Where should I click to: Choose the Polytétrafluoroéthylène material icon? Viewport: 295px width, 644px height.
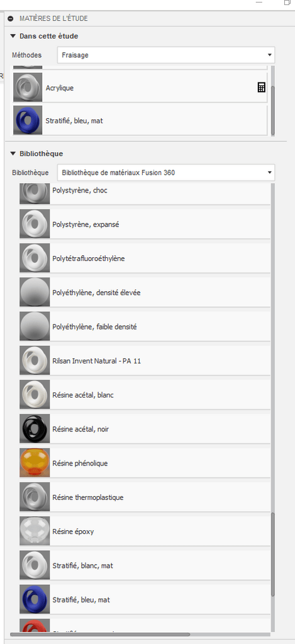pyautogui.click(x=35, y=258)
